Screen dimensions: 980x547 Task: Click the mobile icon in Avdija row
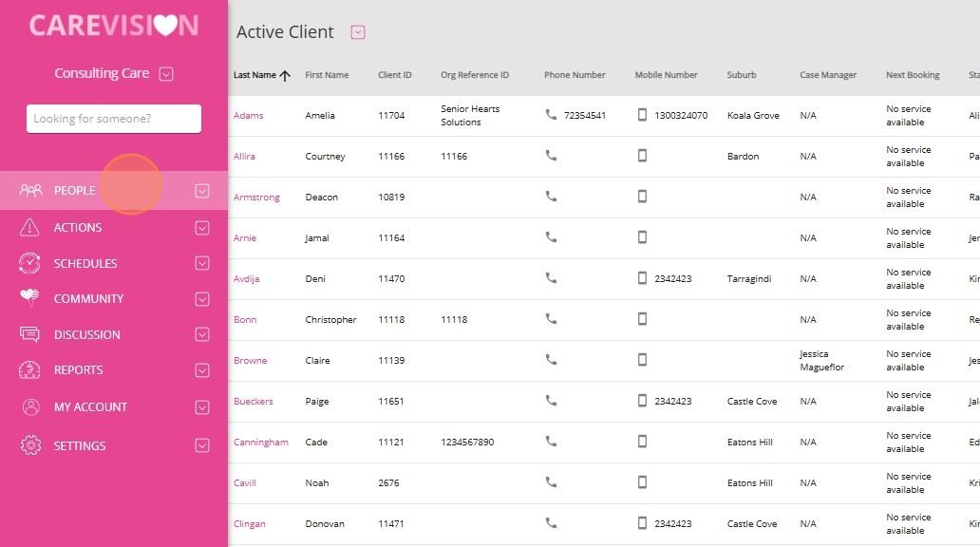642,277
